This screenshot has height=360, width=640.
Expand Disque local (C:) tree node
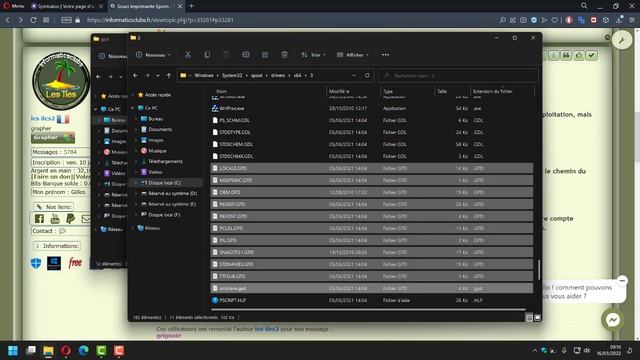click(136, 183)
